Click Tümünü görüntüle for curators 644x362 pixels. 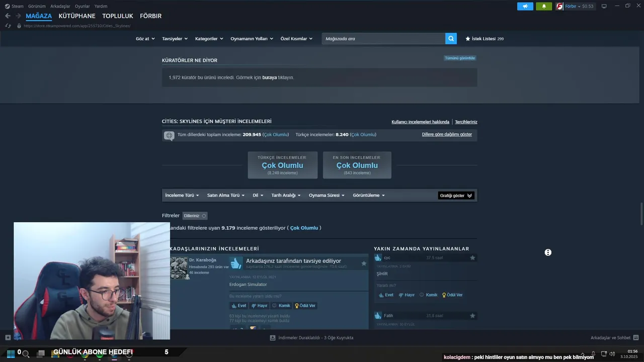click(460, 58)
